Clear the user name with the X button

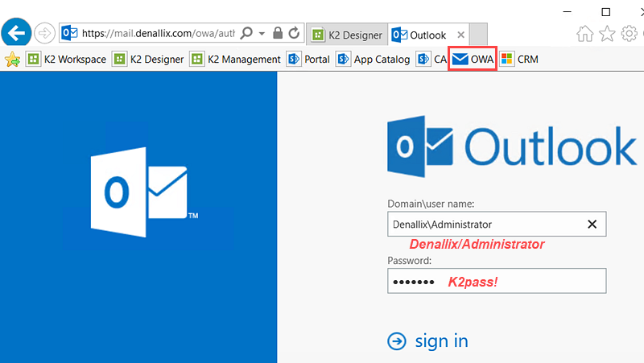pos(592,225)
